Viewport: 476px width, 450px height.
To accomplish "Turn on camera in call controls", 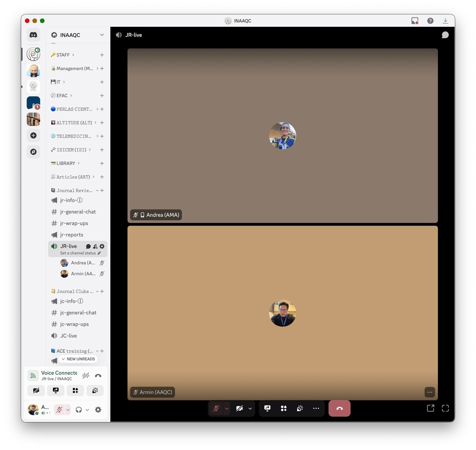I will 239,408.
